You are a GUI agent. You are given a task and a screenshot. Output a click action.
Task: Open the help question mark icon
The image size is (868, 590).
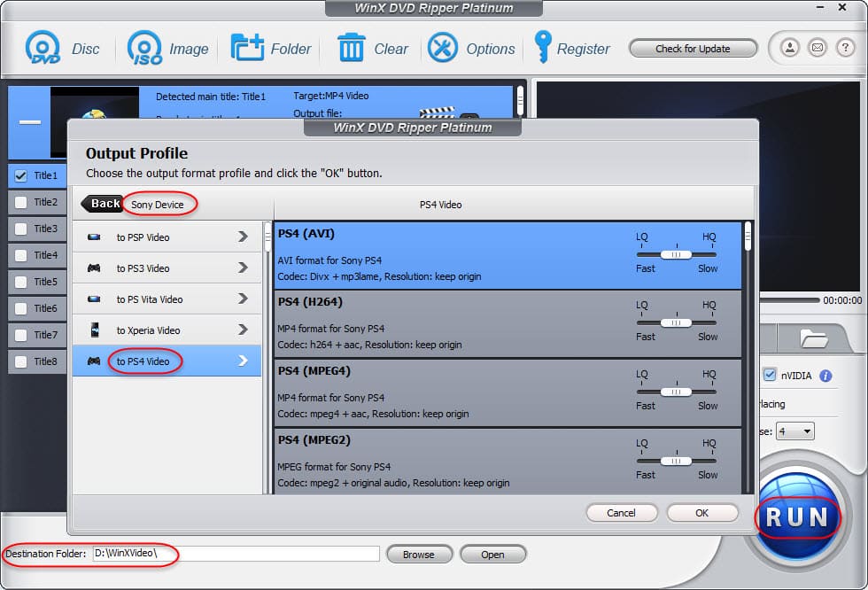tap(845, 48)
